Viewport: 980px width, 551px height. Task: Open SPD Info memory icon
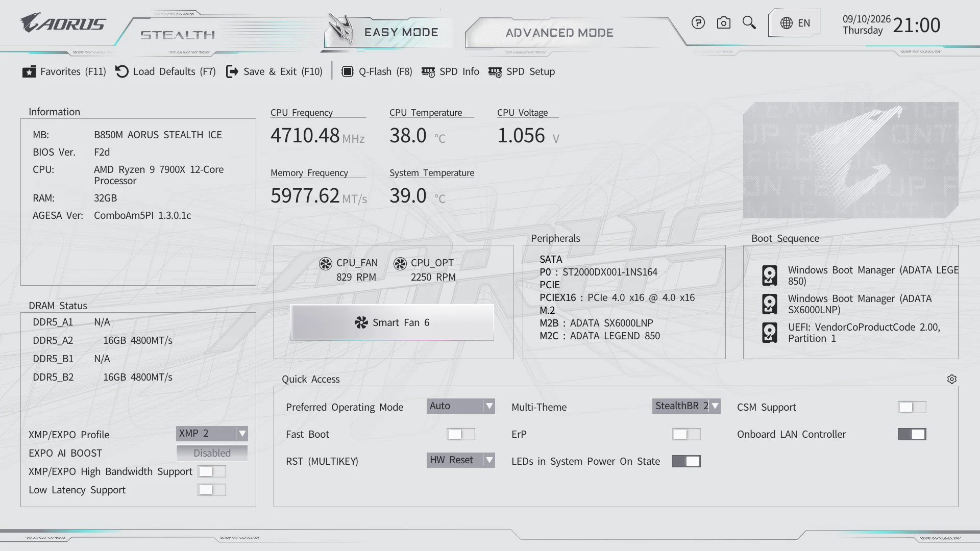428,72
